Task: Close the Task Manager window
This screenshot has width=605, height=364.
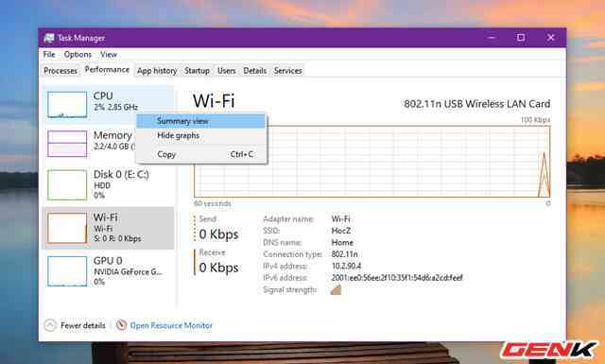Action: point(550,38)
